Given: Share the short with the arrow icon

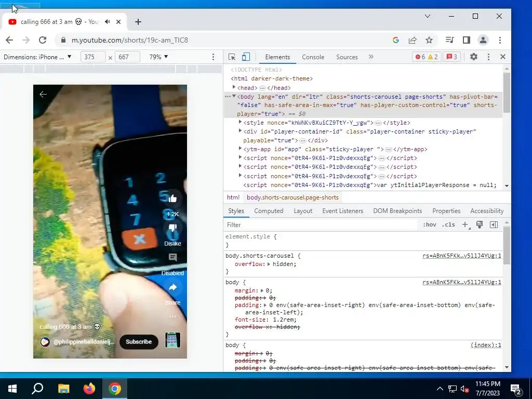Looking at the screenshot, I should tap(172, 287).
